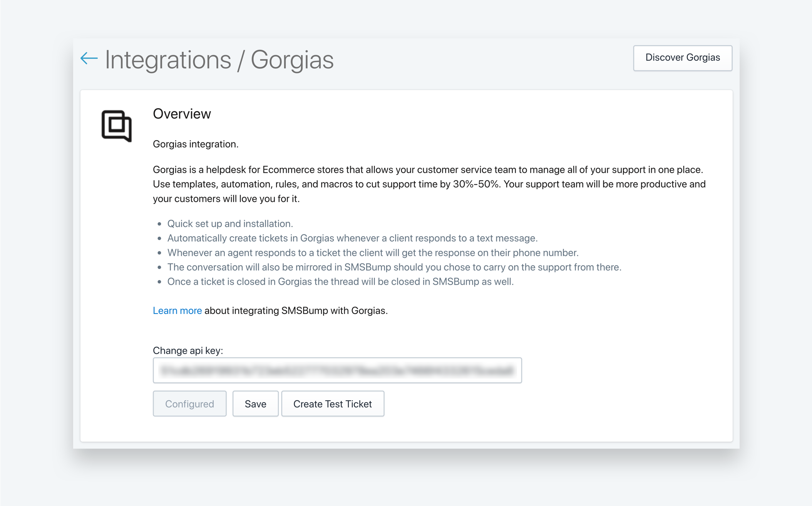Click the Gorgias chat logo icon
The width and height of the screenshot is (812, 506).
[x=117, y=126]
